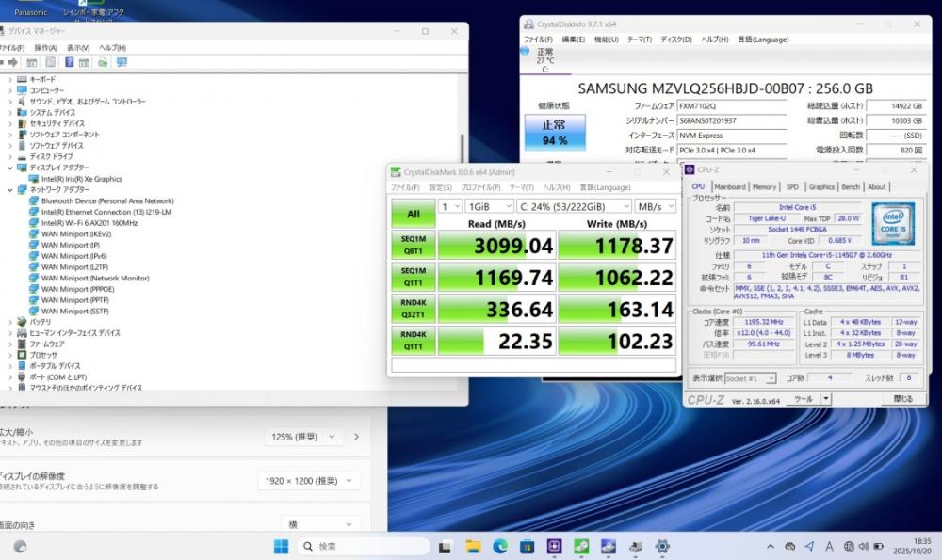Click the 閉じる button in CPU-Z

(901, 398)
